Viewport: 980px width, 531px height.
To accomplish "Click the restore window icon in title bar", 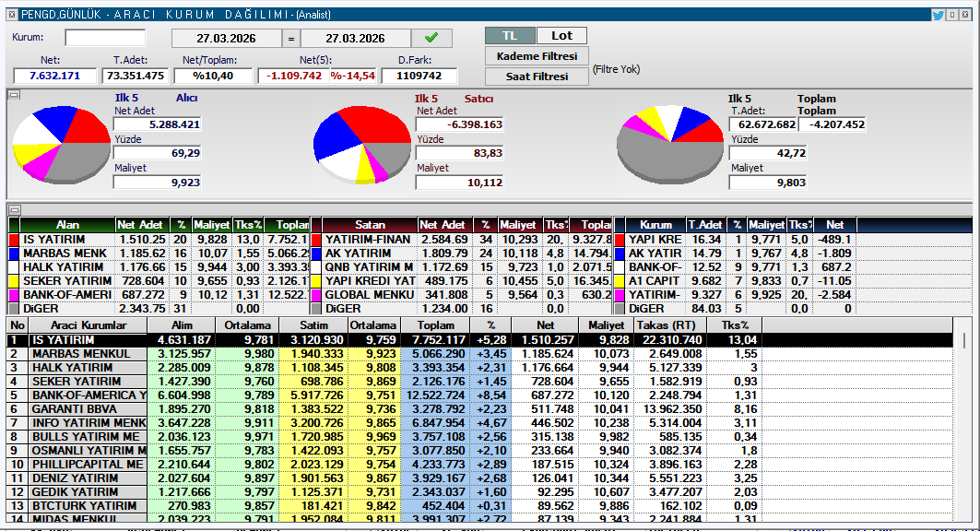I will click(952, 15).
